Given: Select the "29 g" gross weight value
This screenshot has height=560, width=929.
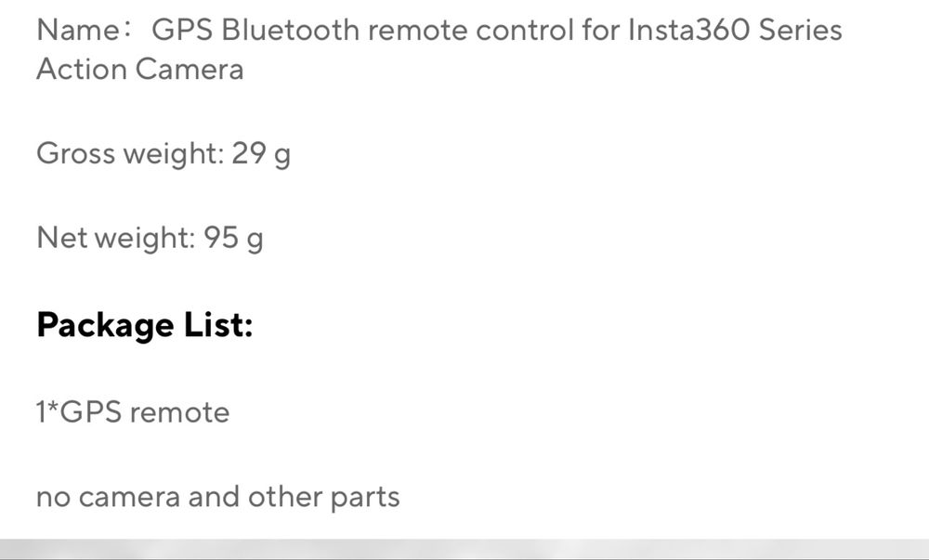Looking at the screenshot, I should (261, 154).
